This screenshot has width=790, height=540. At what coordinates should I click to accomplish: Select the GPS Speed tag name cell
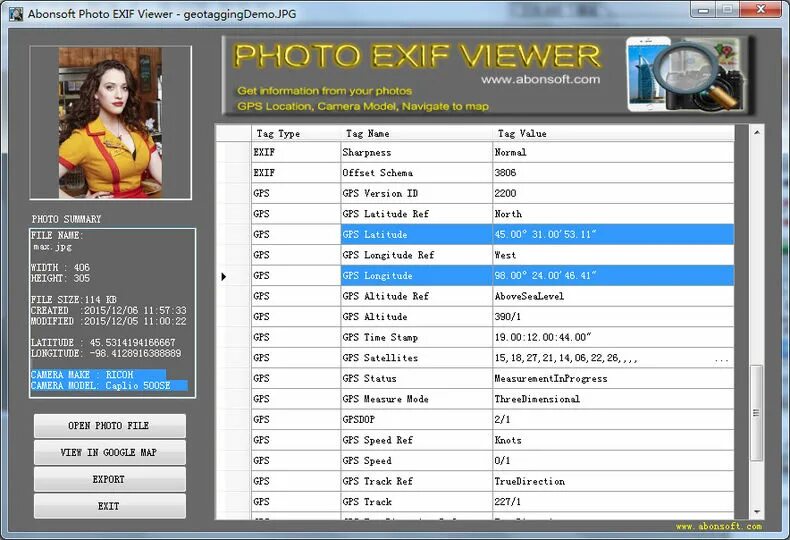pyautogui.click(x=417, y=461)
